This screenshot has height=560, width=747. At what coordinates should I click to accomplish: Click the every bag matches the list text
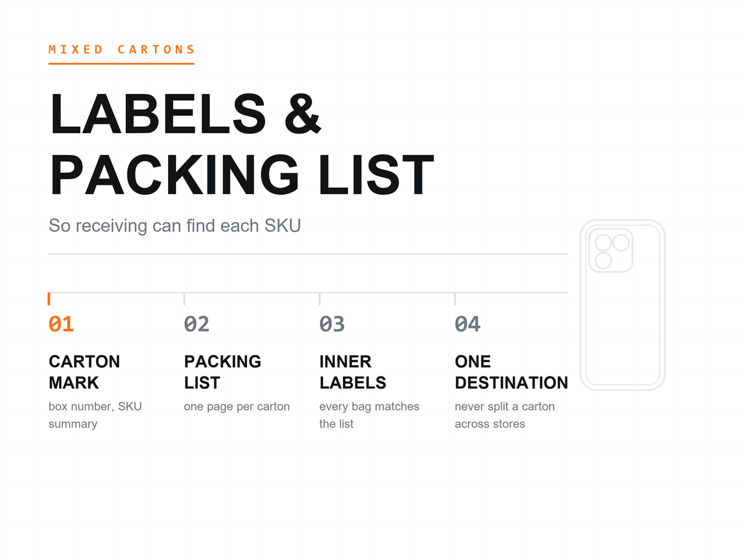pyautogui.click(x=369, y=415)
